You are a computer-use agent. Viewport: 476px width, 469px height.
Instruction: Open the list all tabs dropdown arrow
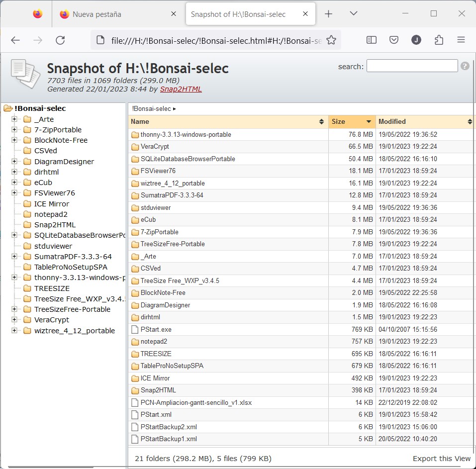pyautogui.click(x=354, y=14)
